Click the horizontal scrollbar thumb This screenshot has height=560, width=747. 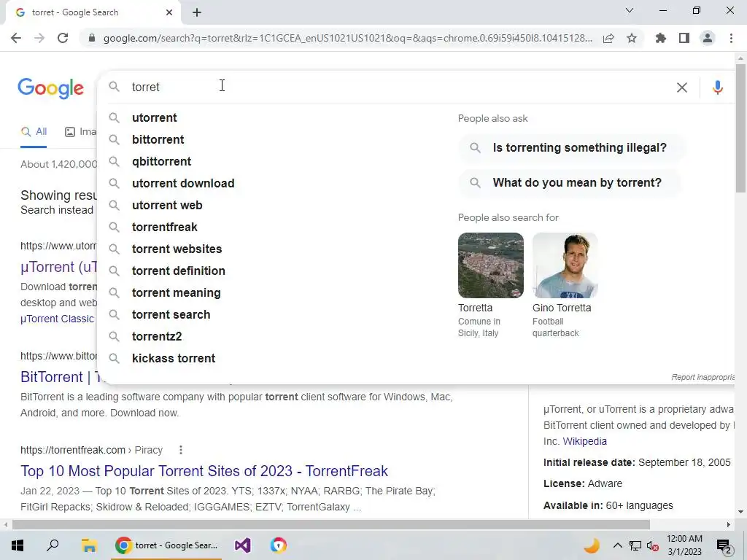tap(331, 524)
